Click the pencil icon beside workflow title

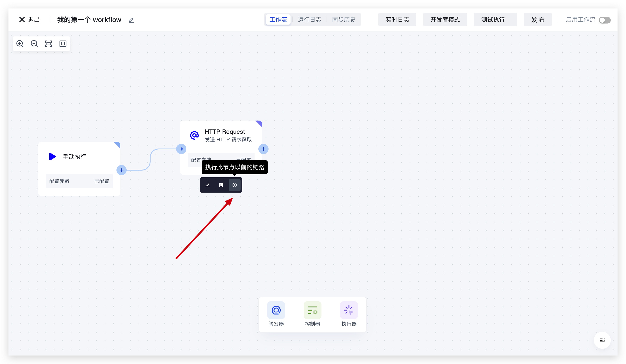click(132, 20)
